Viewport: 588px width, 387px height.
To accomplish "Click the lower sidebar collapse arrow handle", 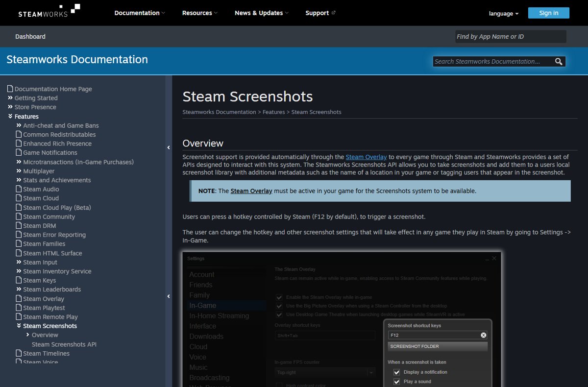I will tap(169, 296).
